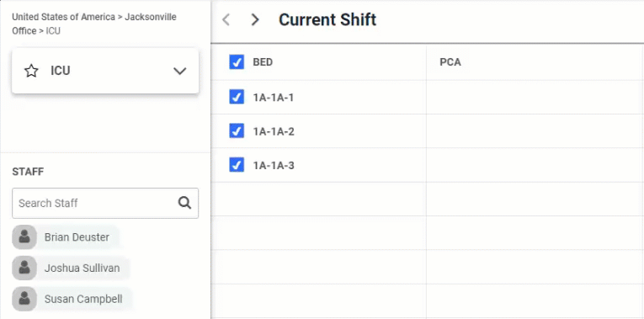Select Brian Deuster staff chip
Screen dimensions: 644x319
pyautogui.click(x=66, y=237)
